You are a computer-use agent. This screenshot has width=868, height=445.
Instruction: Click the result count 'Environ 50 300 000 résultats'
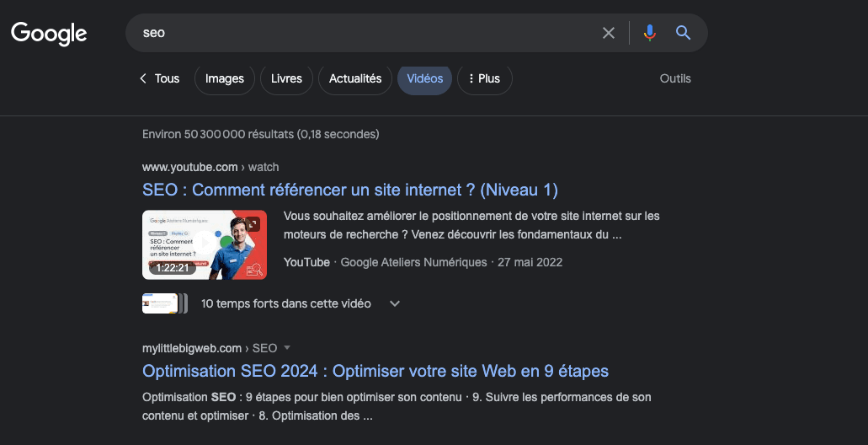tap(261, 134)
